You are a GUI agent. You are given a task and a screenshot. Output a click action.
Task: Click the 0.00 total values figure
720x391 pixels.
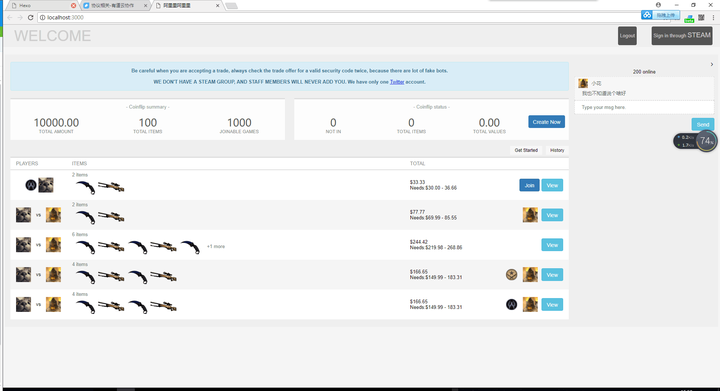pyautogui.click(x=489, y=123)
